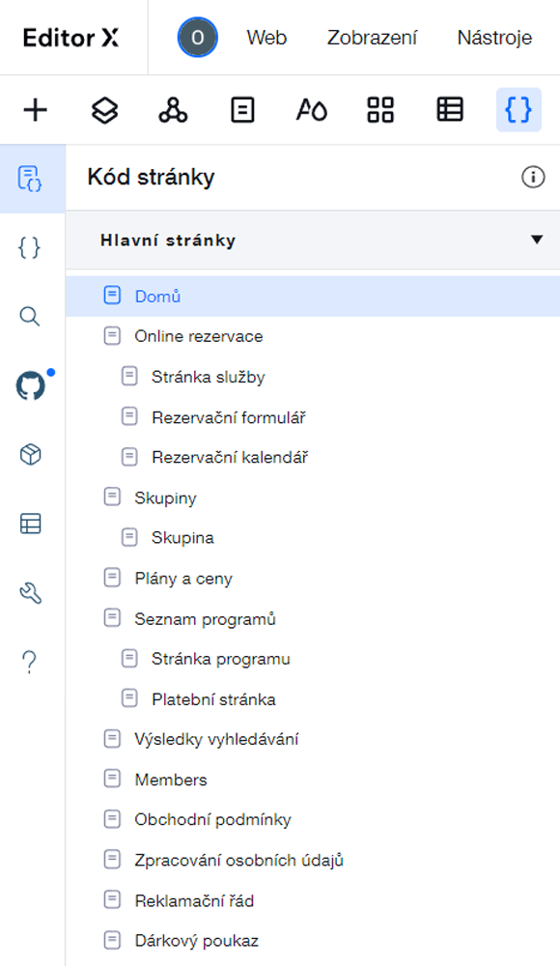This screenshot has width=560, height=966.
Task: Open the Packages cube icon in sidebar
Action: (x=30, y=455)
